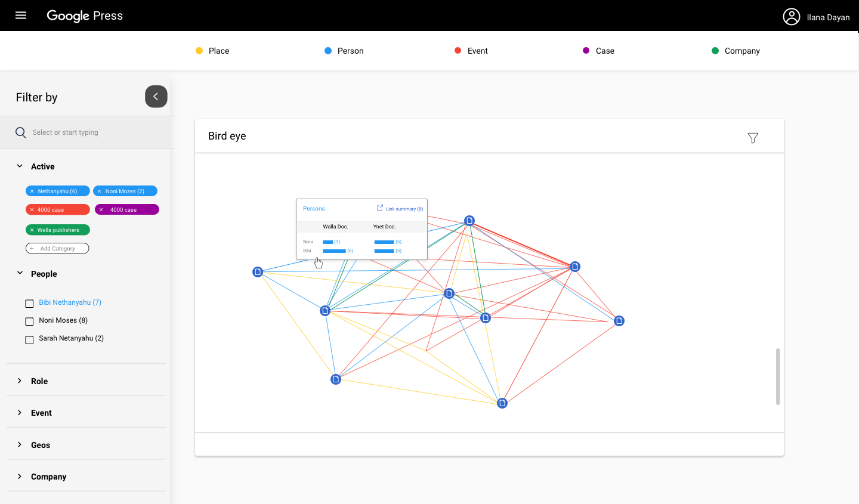859x504 pixels.
Task: Check the Sarah Netanyahu (2) checkbox
Action: [x=29, y=340]
